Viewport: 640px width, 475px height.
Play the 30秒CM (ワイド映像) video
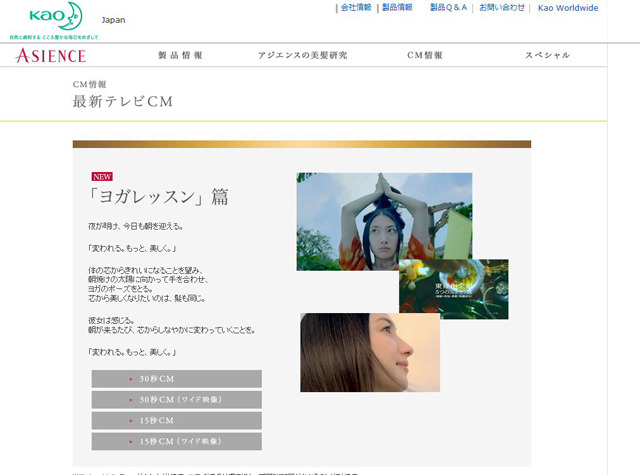[177, 400]
